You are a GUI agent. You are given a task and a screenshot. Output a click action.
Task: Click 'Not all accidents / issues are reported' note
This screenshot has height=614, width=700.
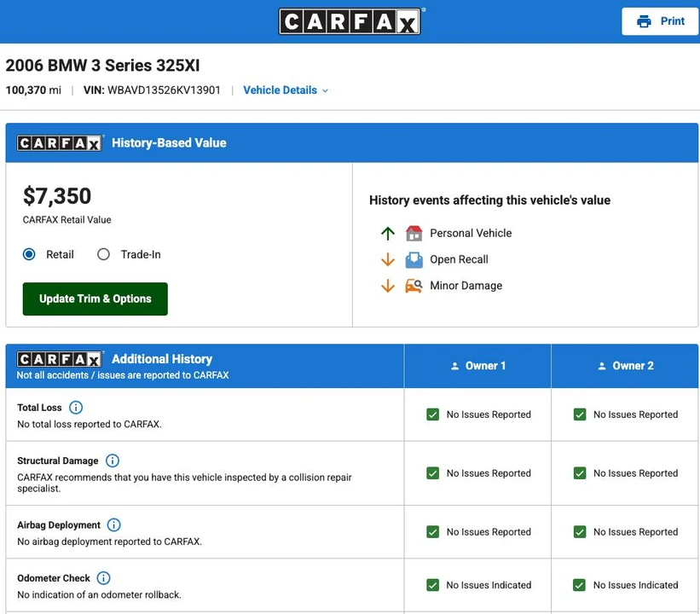tap(123, 375)
